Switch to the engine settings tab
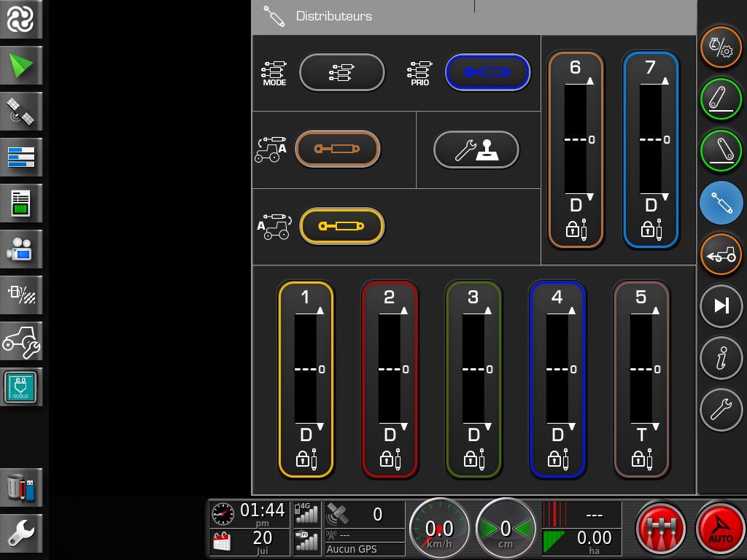The width and height of the screenshot is (747, 560). [x=721, y=47]
